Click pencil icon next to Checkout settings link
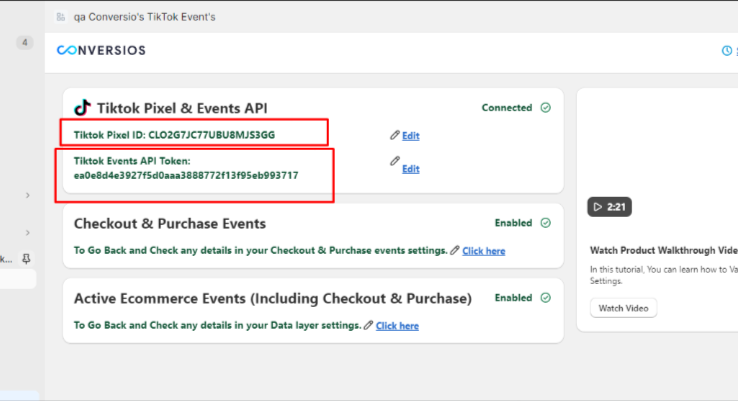The width and height of the screenshot is (738, 401). [x=454, y=250]
